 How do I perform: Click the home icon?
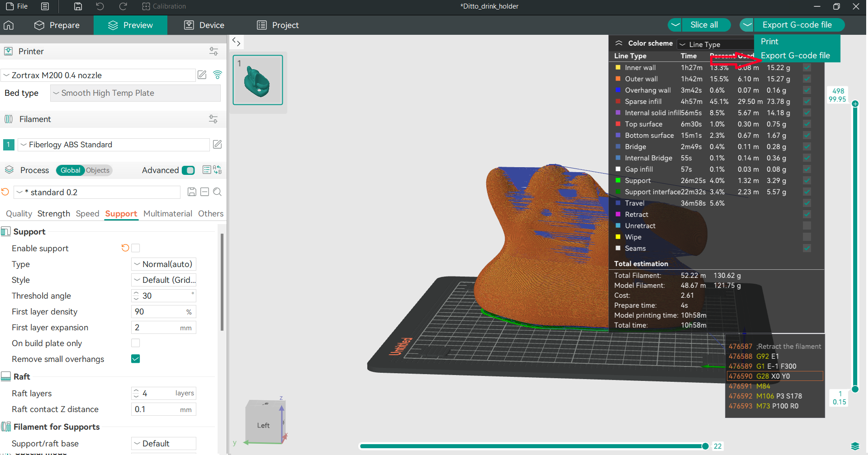(9, 25)
